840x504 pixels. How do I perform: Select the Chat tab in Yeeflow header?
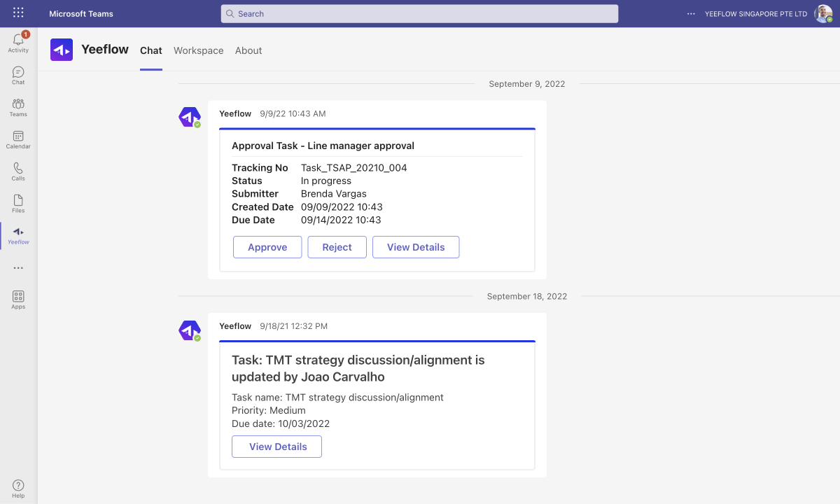150,50
